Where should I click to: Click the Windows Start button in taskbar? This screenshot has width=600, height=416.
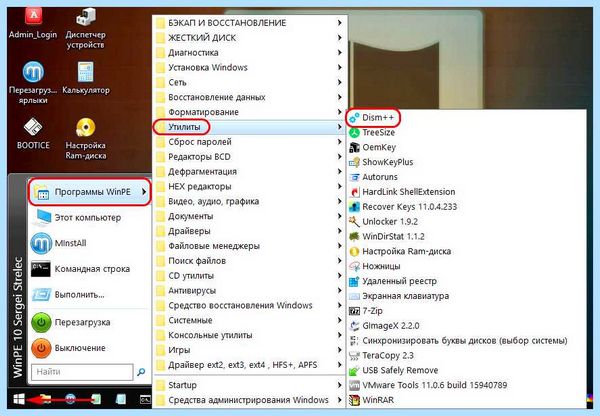click(19, 399)
